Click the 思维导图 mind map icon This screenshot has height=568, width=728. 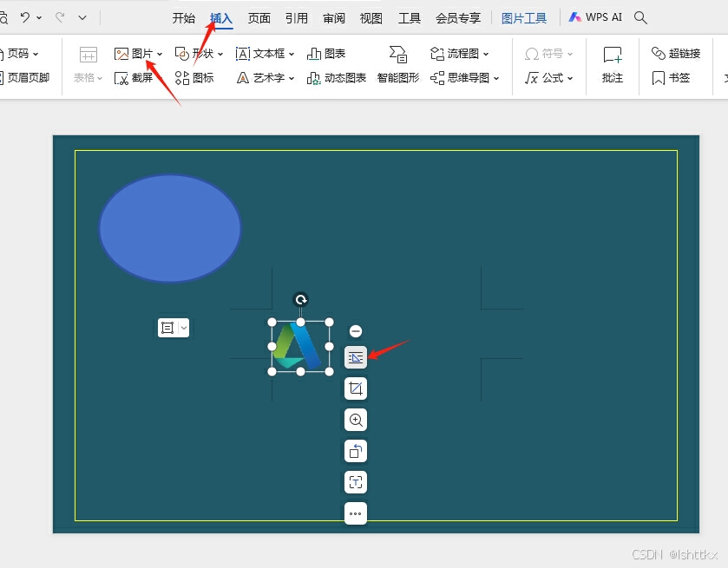(x=437, y=77)
